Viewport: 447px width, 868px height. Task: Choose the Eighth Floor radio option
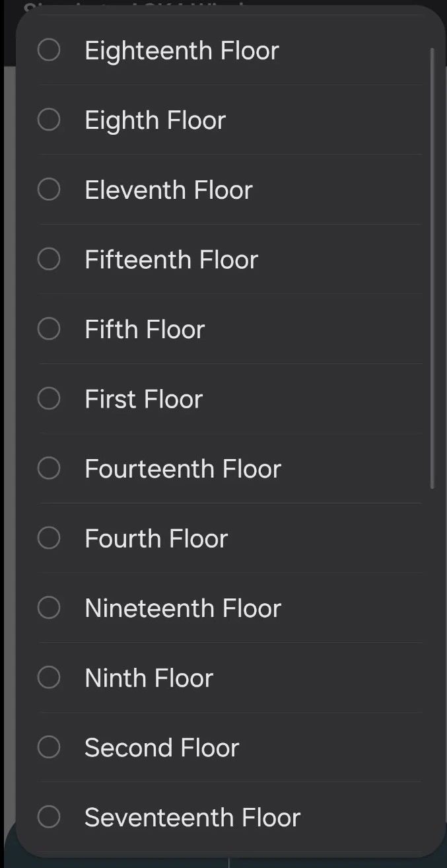click(x=49, y=120)
